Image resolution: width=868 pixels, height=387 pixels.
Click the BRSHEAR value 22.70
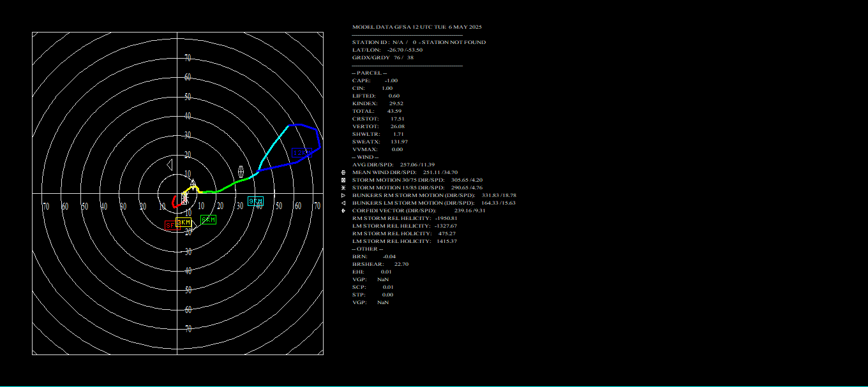coord(401,264)
